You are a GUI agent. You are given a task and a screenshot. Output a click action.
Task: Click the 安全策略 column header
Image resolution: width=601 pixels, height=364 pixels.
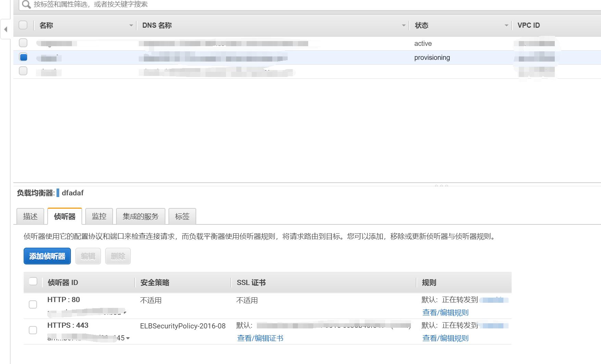point(155,283)
